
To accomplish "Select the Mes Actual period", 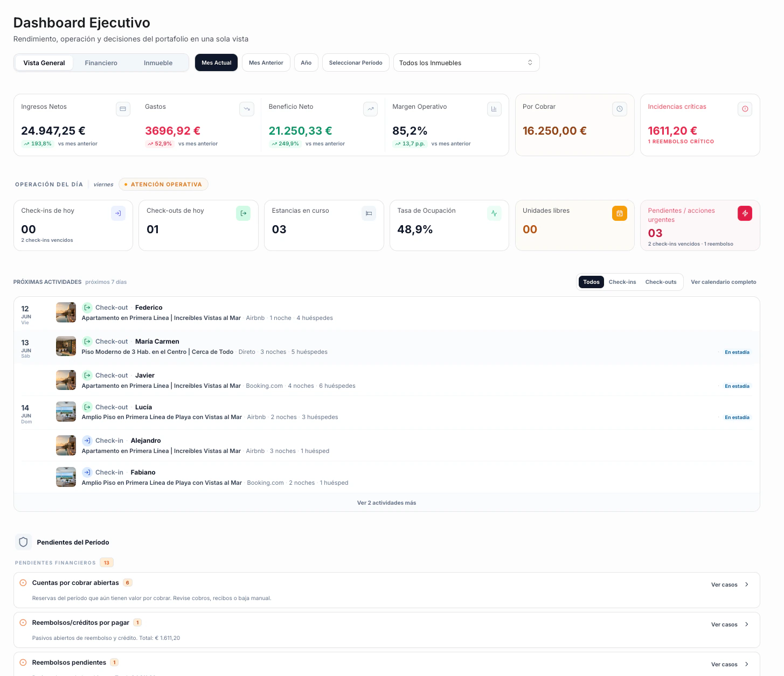I will coord(216,62).
